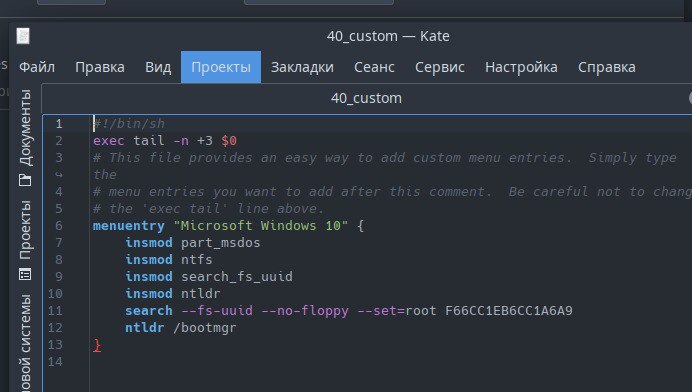This screenshot has height=392, width=692.
Task: Click the Проекты sidebar list icon
Action: pyautogui.click(x=25, y=275)
